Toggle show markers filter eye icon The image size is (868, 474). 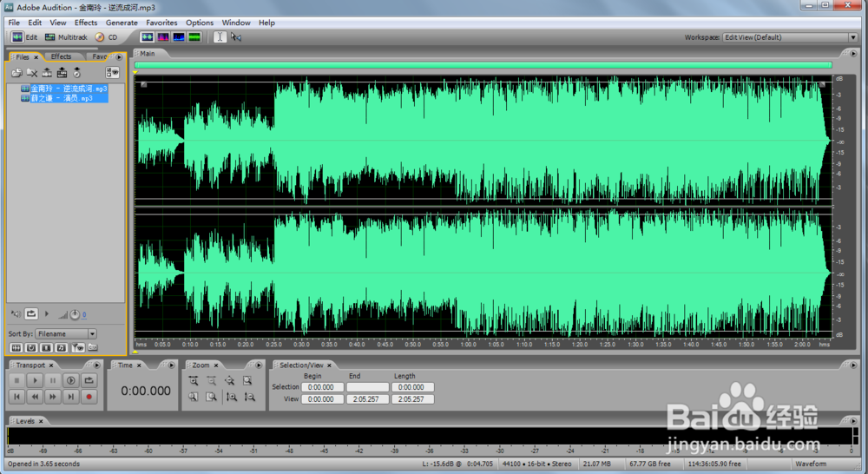click(x=77, y=348)
